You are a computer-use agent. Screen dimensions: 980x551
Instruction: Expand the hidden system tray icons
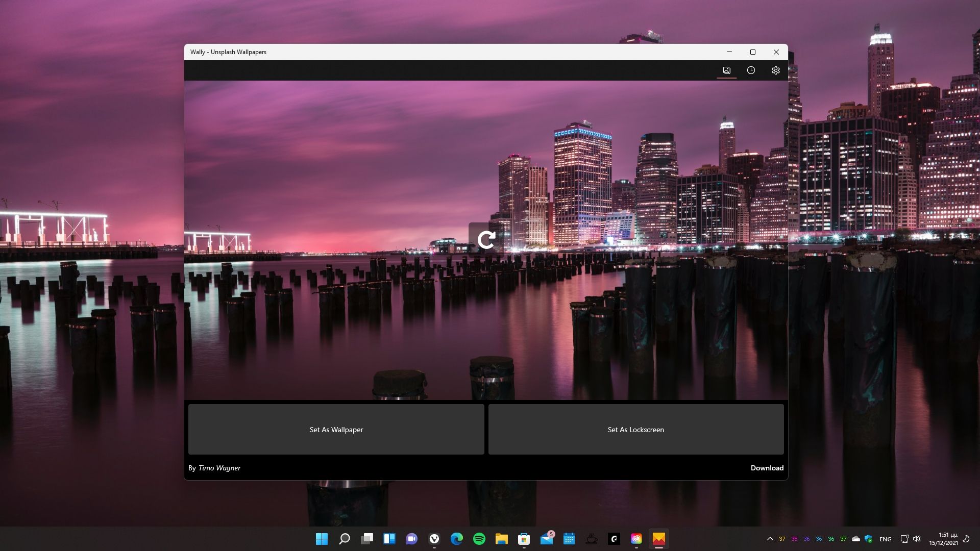click(x=770, y=539)
